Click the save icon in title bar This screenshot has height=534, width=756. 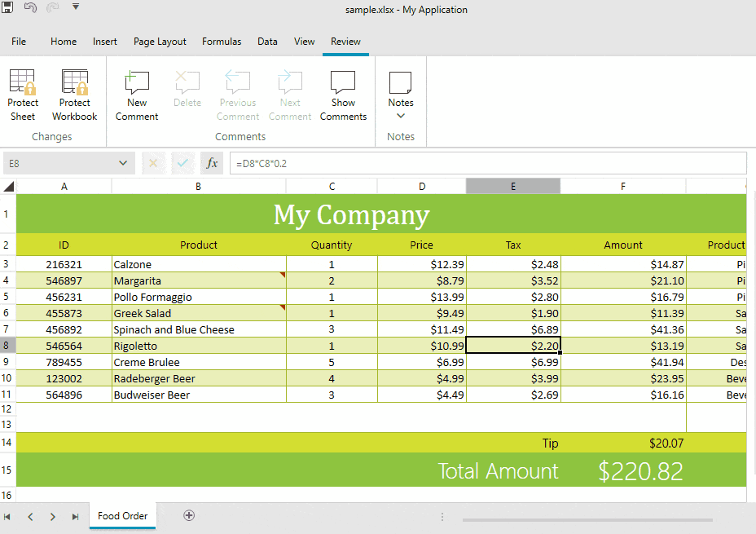click(7, 7)
